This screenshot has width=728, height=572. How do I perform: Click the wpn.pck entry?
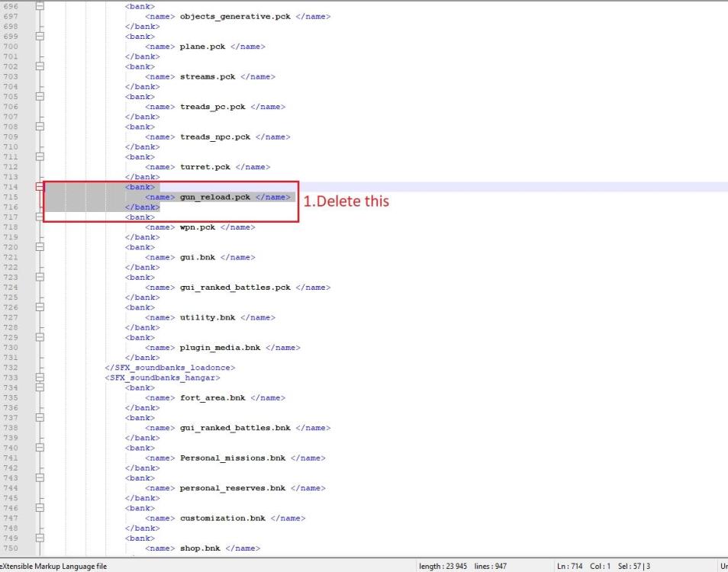point(198,227)
